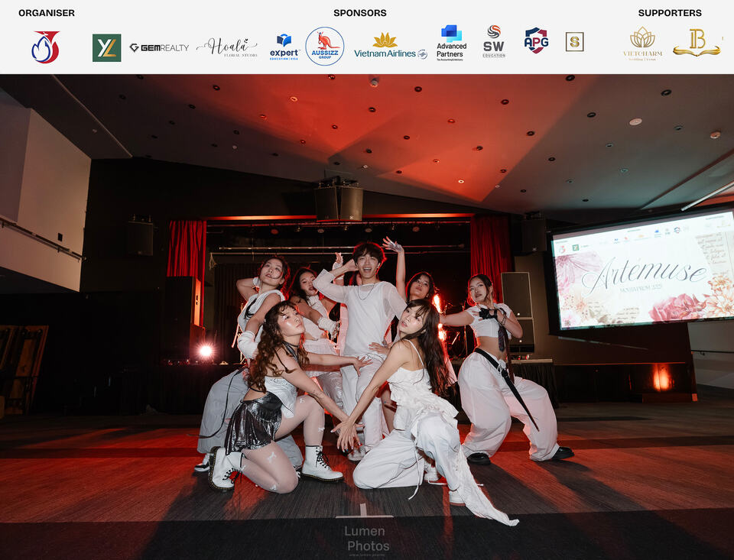The image size is (734, 560).
Task: Open the green YL sponsor logo
Action: (x=107, y=47)
